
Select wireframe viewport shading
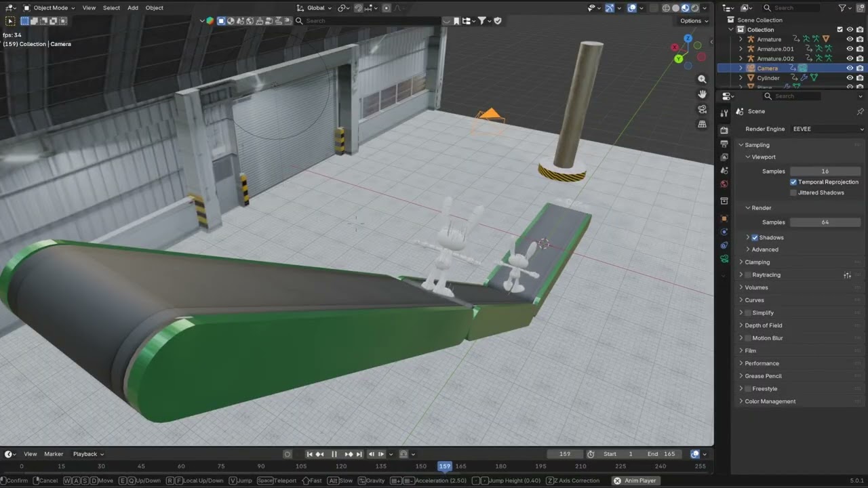[667, 8]
